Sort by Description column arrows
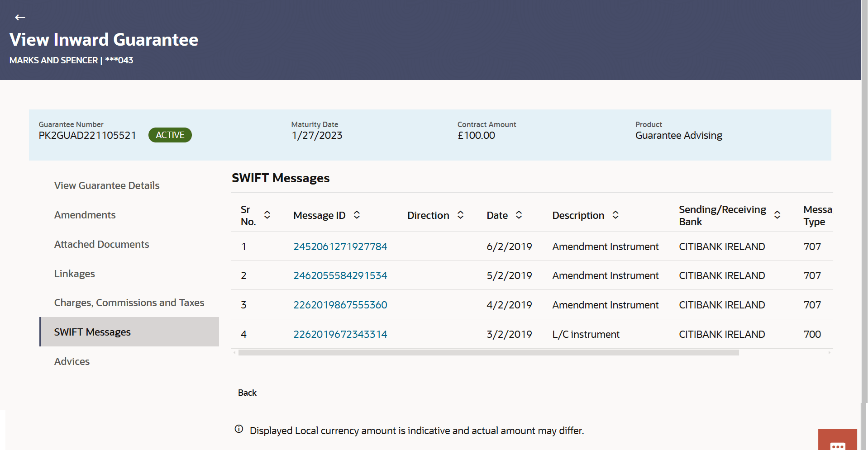The image size is (868, 450). tap(615, 215)
